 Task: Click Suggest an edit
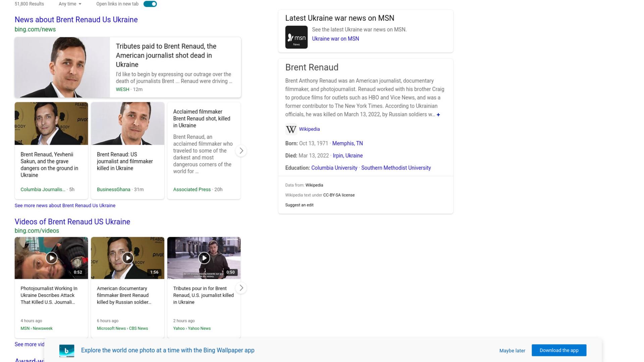[x=299, y=205]
